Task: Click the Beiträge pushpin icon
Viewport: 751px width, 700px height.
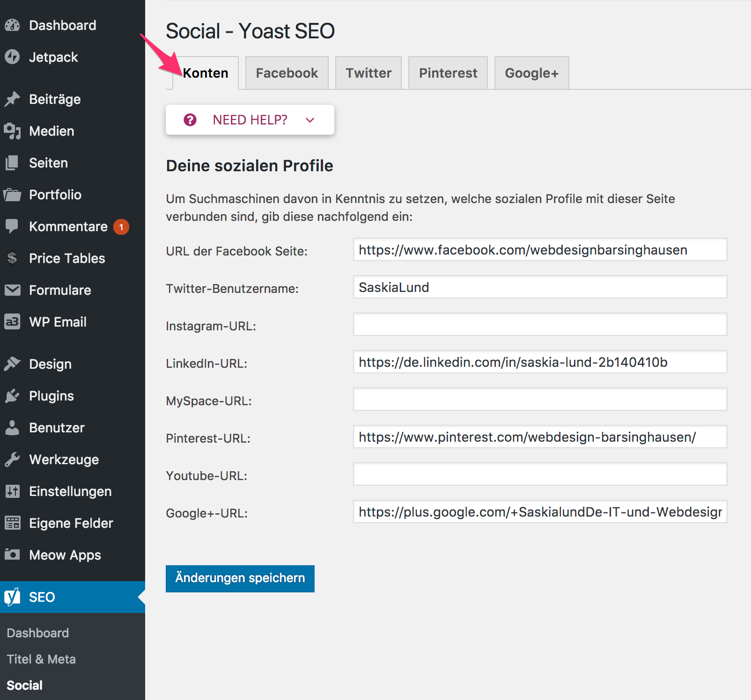Action: [12, 99]
